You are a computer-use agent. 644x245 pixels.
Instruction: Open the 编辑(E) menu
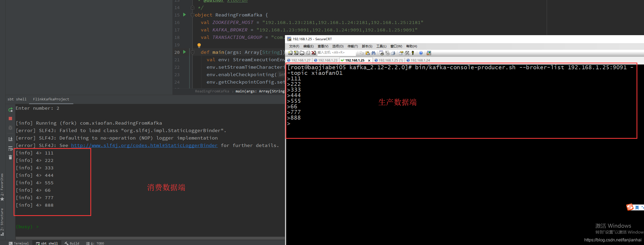tap(308, 46)
